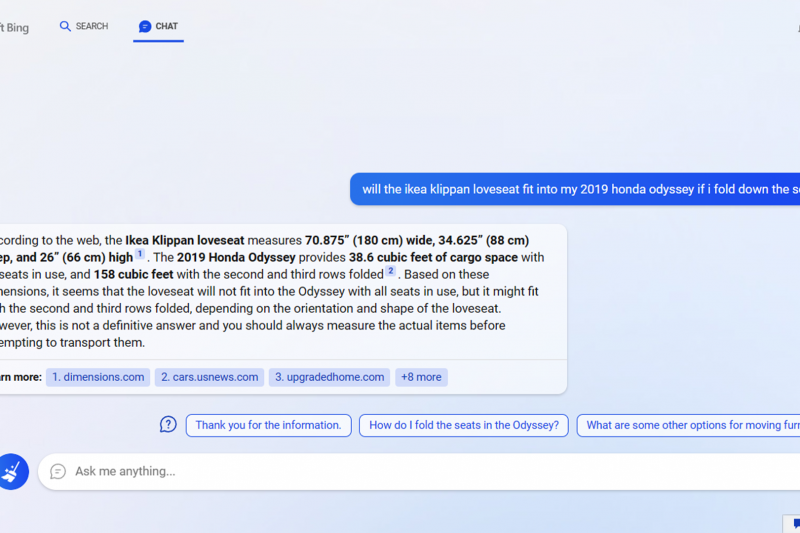Choose 'How do I fold the seats' suggestion

tap(464, 425)
